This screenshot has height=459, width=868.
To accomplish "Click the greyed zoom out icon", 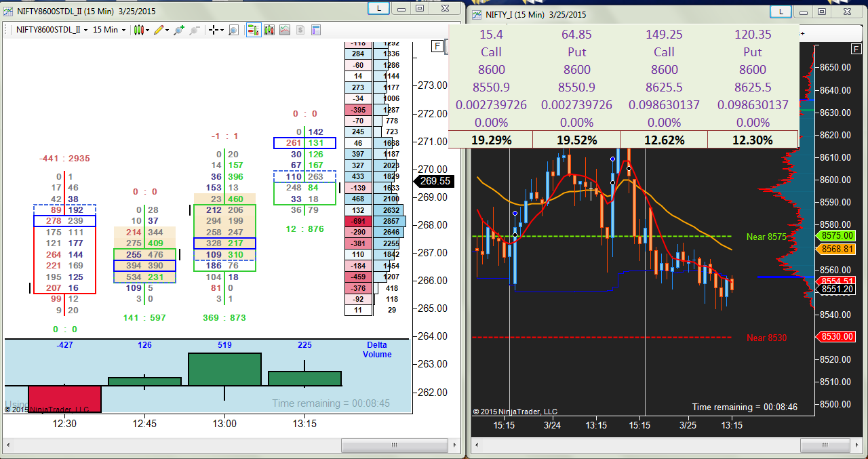I will click(x=195, y=30).
